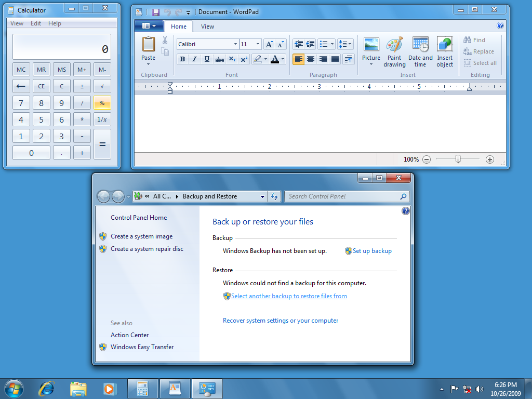Open Internet Explorer from the taskbar
This screenshot has width=532, height=399.
point(46,389)
